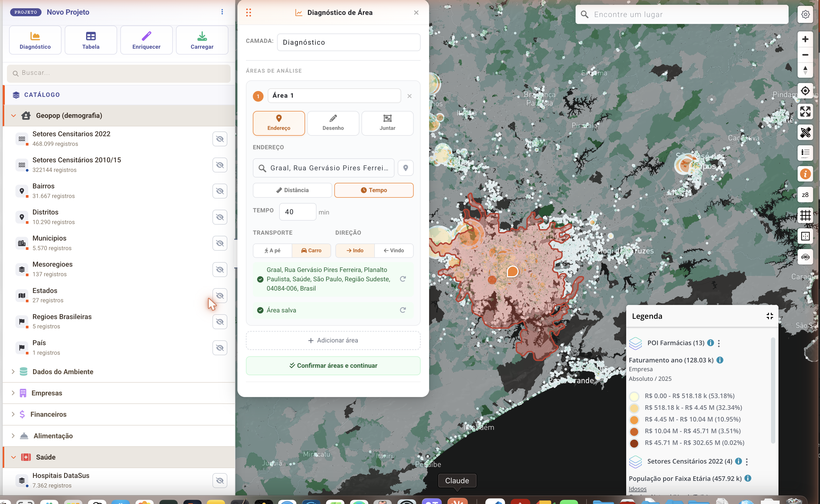Click the Idosos link in legend
The width and height of the screenshot is (820, 504).
click(637, 489)
